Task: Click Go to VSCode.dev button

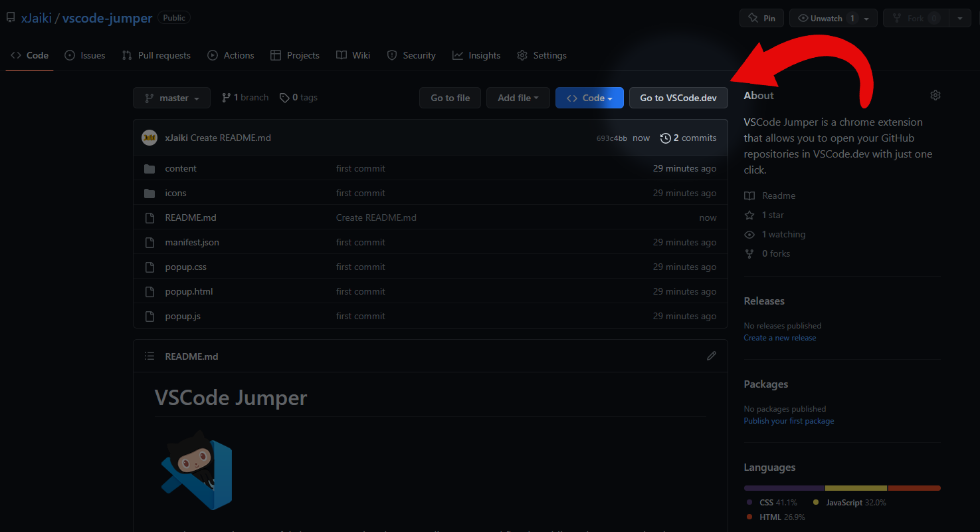Action: click(678, 98)
